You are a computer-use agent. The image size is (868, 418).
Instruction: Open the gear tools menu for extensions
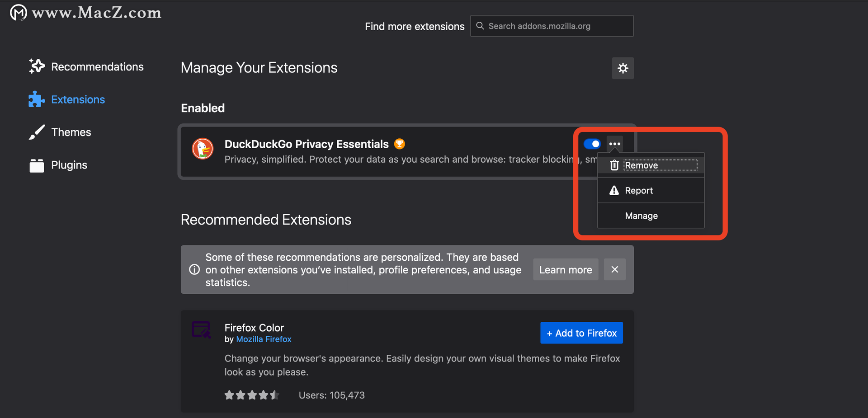point(623,68)
